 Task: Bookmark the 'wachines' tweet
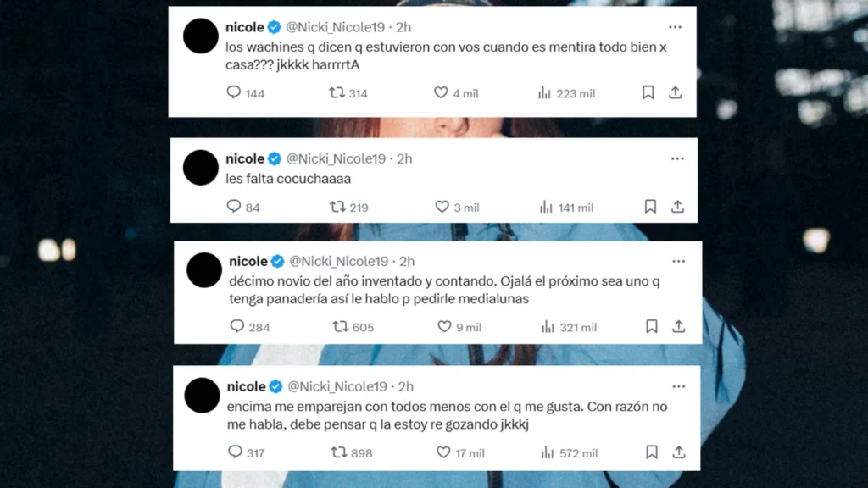(648, 92)
